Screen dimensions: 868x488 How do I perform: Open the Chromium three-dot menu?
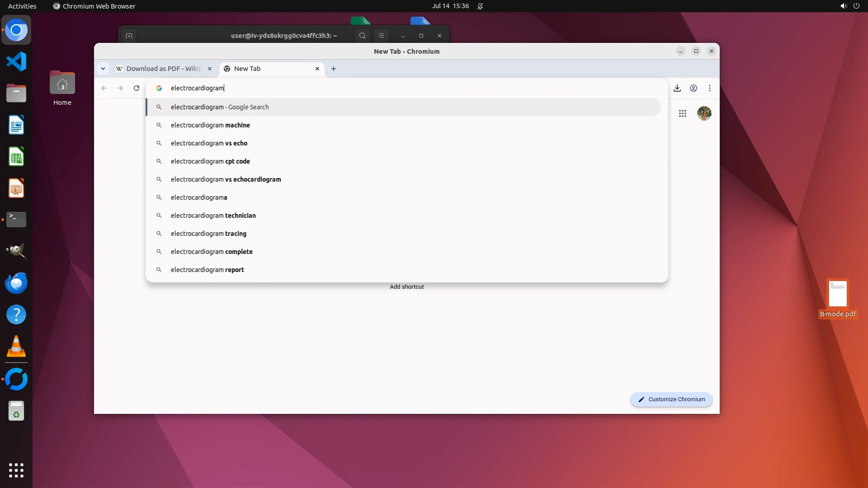[709, 88]
